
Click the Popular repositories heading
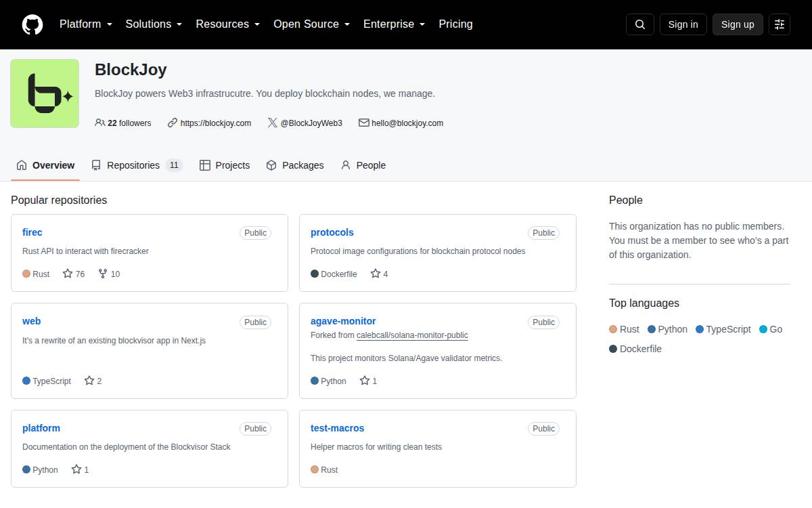pyautogui.click(x=59, y=200)
